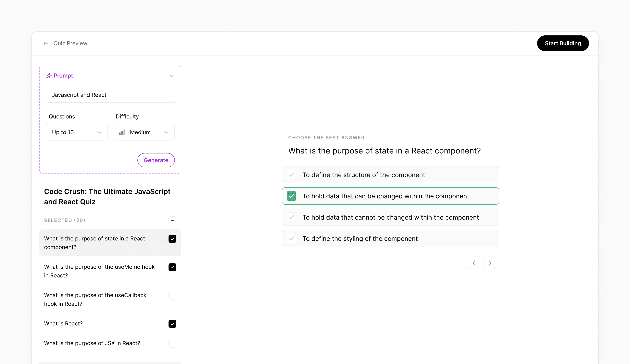Click the Prompt label text
The height and width of the screenshot is (364, 630).
point(63,75)
